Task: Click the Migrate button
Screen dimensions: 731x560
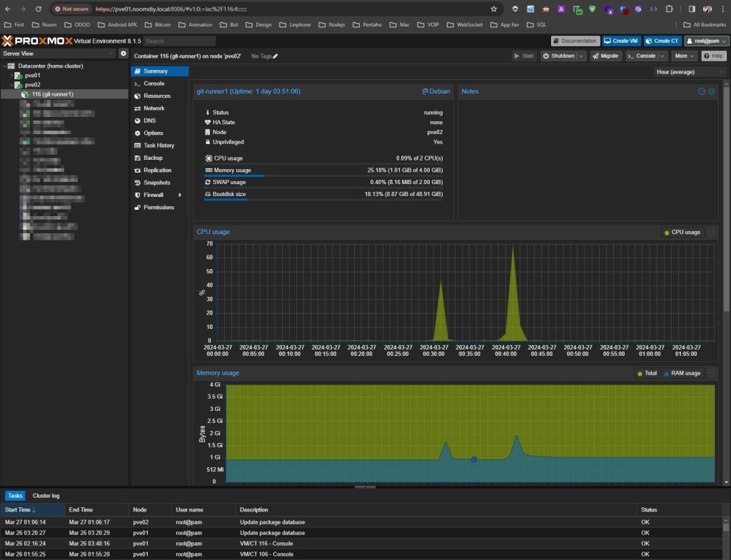Action: (x=605, y=56)
